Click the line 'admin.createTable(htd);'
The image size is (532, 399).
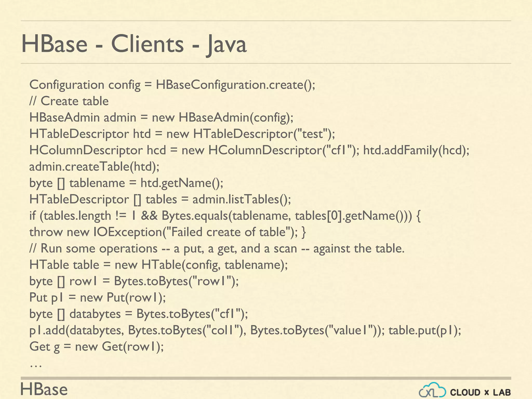pyautogui.click(x=94, y=167)
